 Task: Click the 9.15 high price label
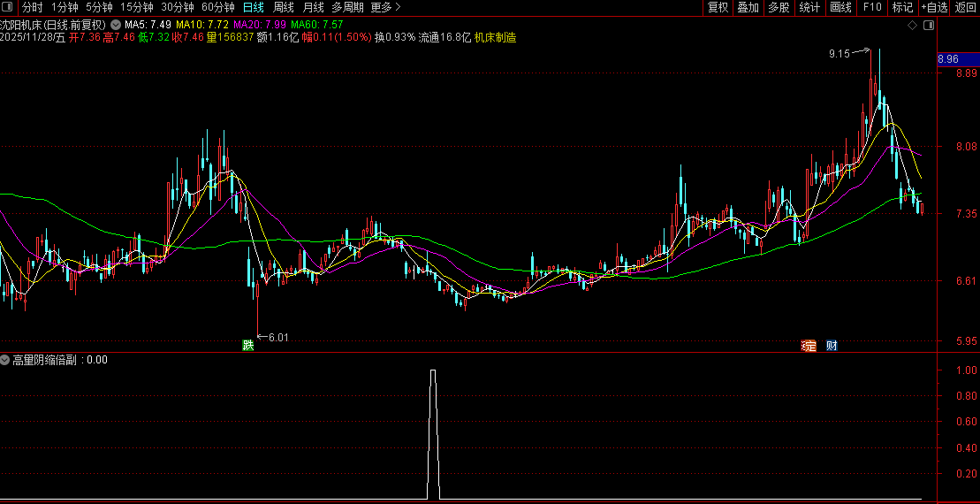(x=839, y=55)
